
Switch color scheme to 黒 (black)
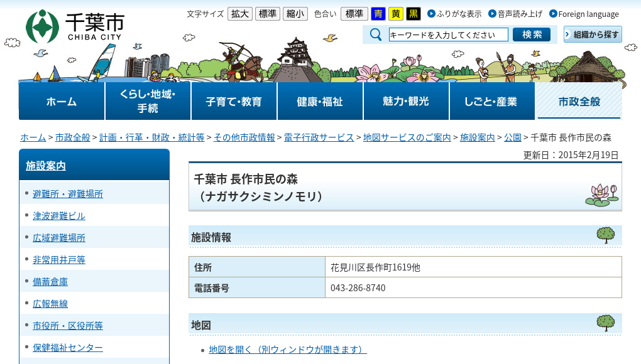412,13
